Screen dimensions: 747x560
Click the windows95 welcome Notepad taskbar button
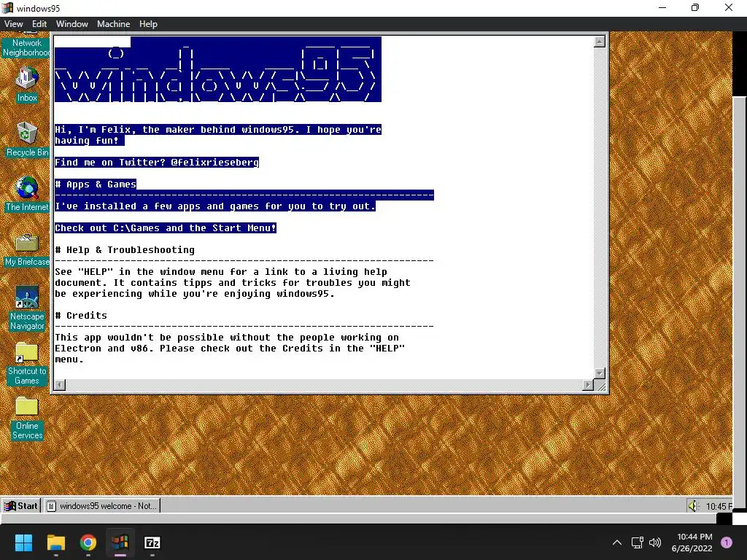(x=102, y=506)
